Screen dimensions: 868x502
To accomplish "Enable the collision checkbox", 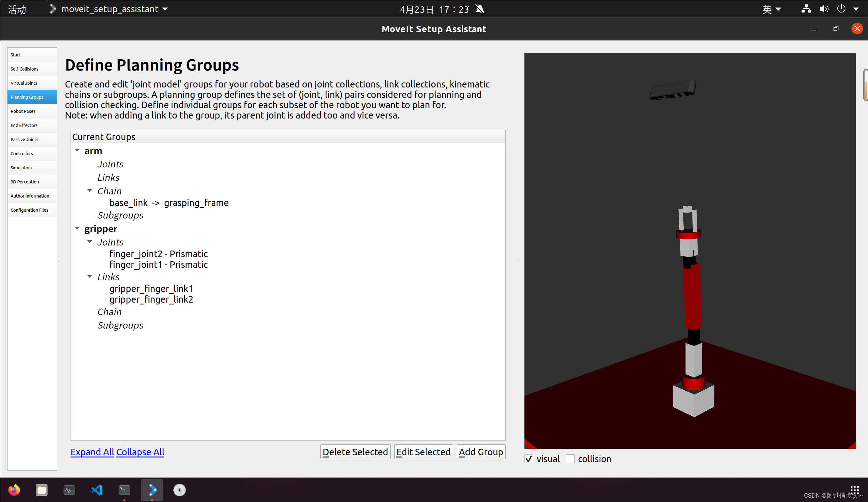I will 570,459.
